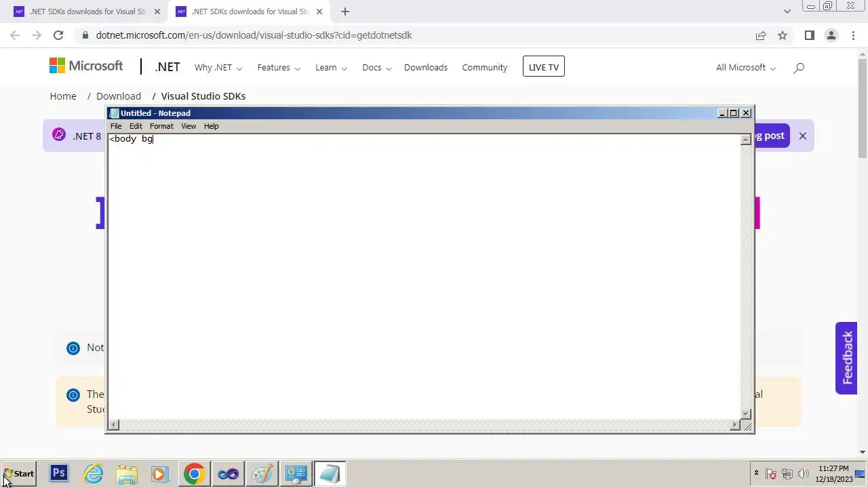Switch to the Notepad taskbar button

pos(330,474)
